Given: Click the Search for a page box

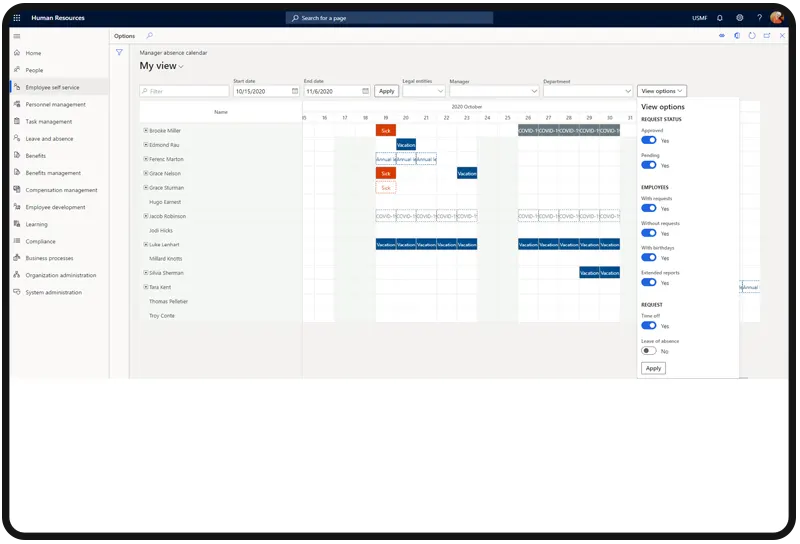Looking at the screenshot, I should tap(390, 18).
